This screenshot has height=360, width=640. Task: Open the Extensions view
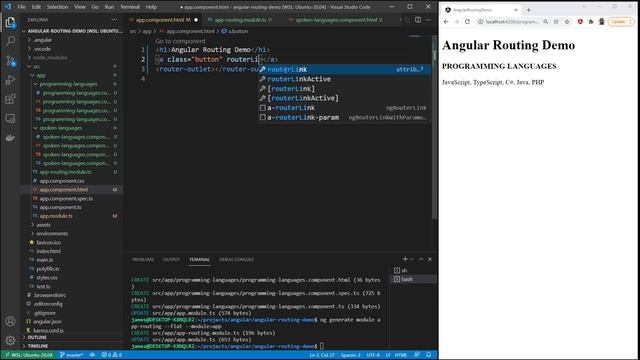[x=10, y=99]
